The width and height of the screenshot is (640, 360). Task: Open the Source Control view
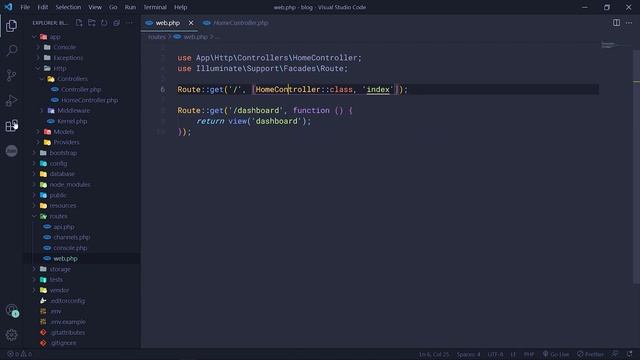(11, 76)
